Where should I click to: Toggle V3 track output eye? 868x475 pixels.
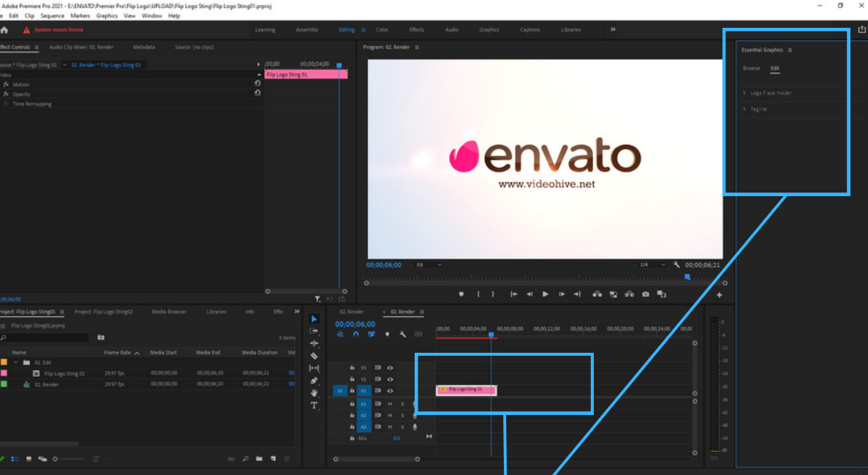point(390,368)
